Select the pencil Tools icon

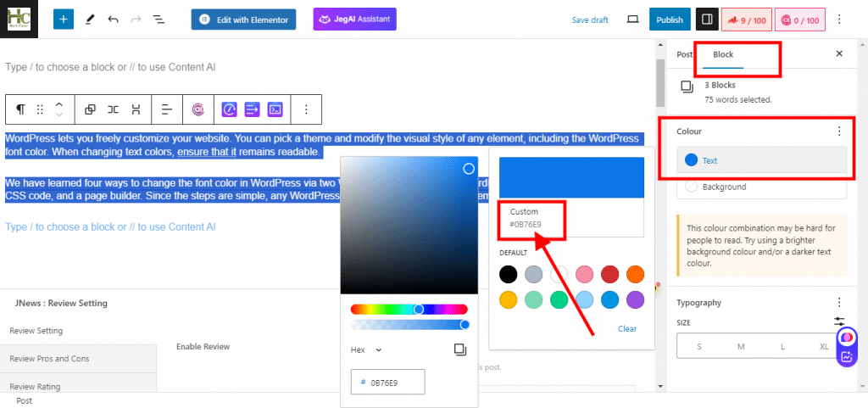click(x=89, y=20)
